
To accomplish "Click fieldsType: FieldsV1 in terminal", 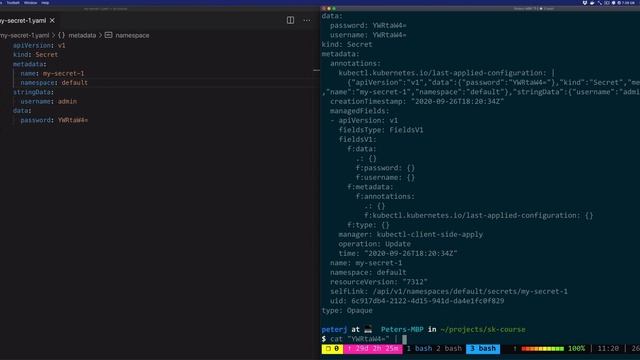I will click(x=380, y=130).
